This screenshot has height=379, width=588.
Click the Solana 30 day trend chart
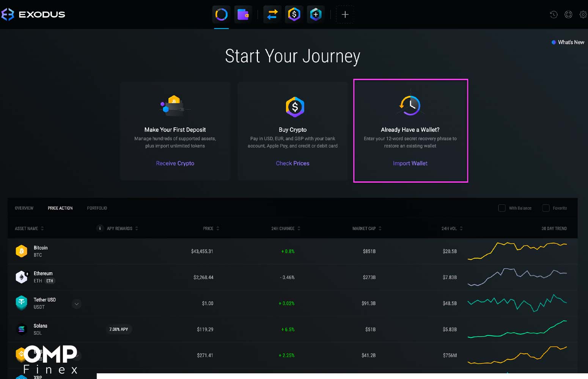[x=517, y=329]
